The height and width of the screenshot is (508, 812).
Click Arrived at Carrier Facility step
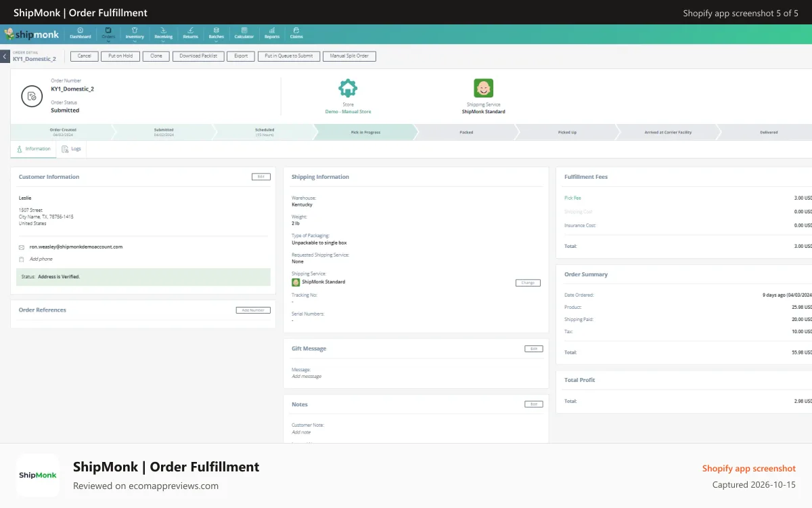tap(668, 132)
